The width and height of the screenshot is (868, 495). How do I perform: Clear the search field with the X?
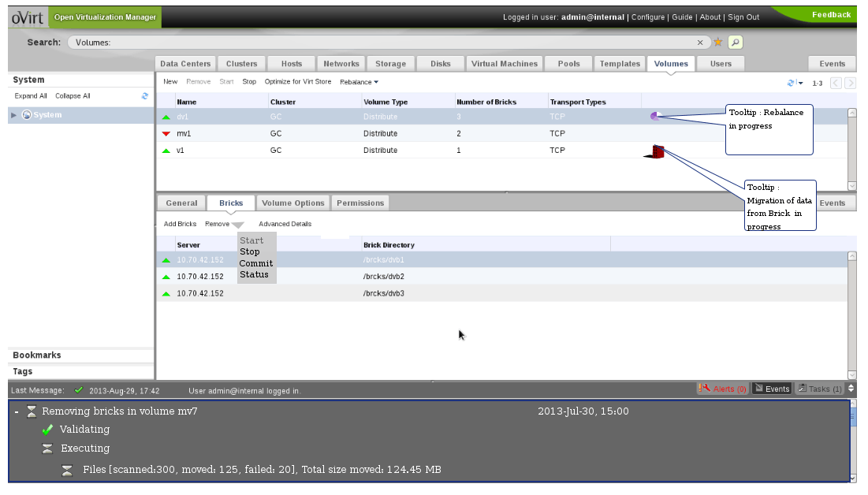700,43
